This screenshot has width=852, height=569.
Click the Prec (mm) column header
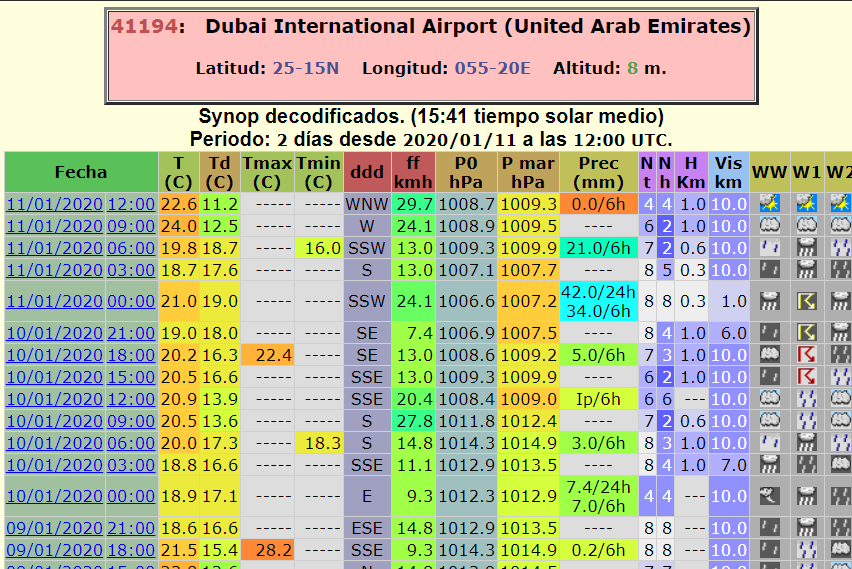tap(598, 172)
